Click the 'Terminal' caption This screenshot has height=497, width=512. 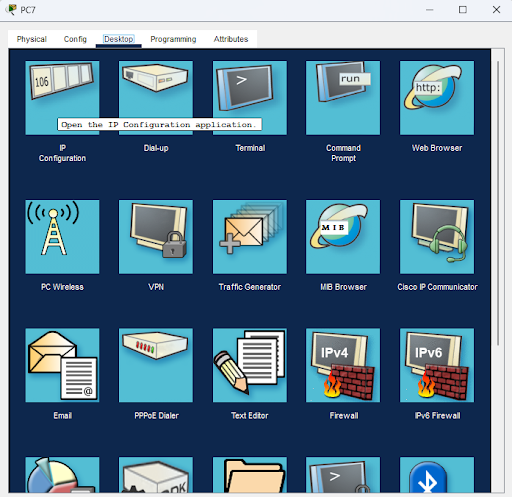tap(250, 148)
